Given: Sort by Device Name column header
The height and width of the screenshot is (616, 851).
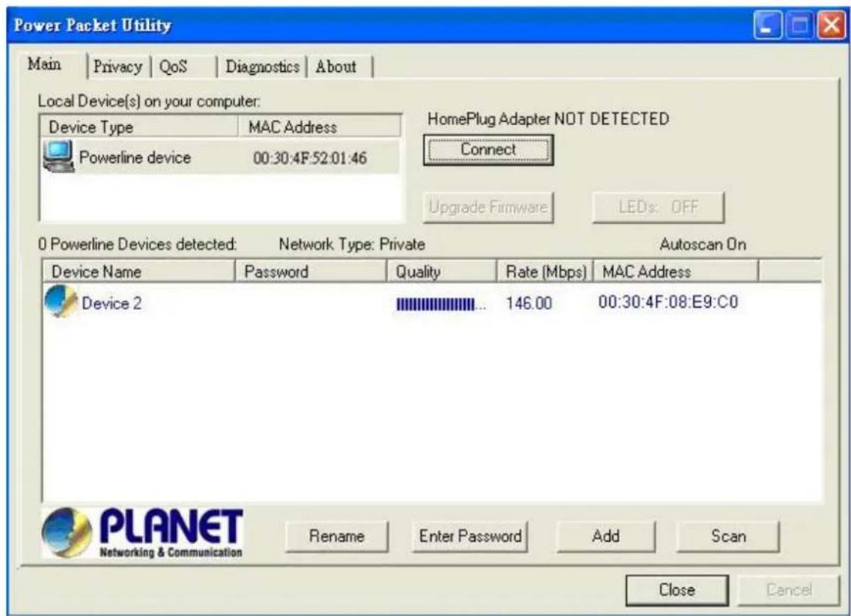Looking at the screenshot, I should coord(138,272).
